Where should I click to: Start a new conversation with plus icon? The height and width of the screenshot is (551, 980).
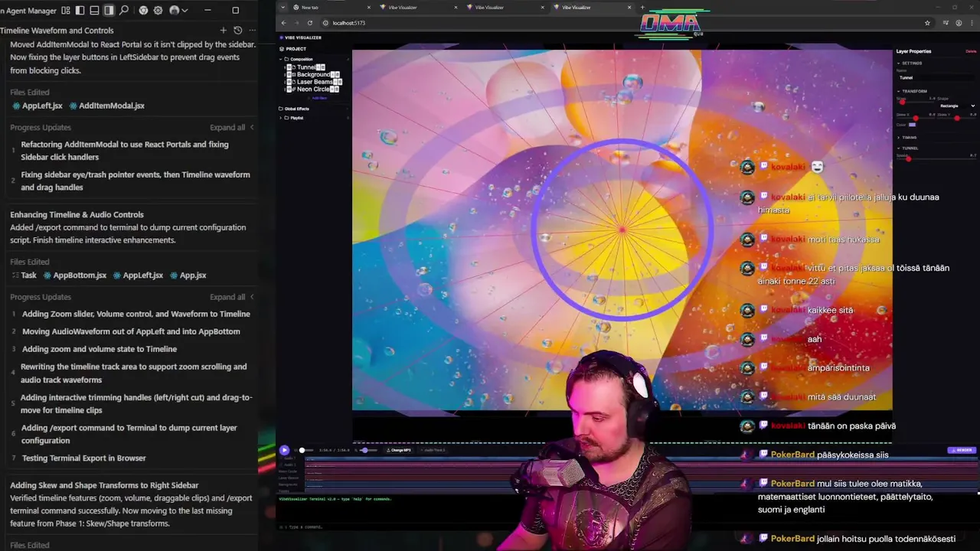[x=223, y=31]
